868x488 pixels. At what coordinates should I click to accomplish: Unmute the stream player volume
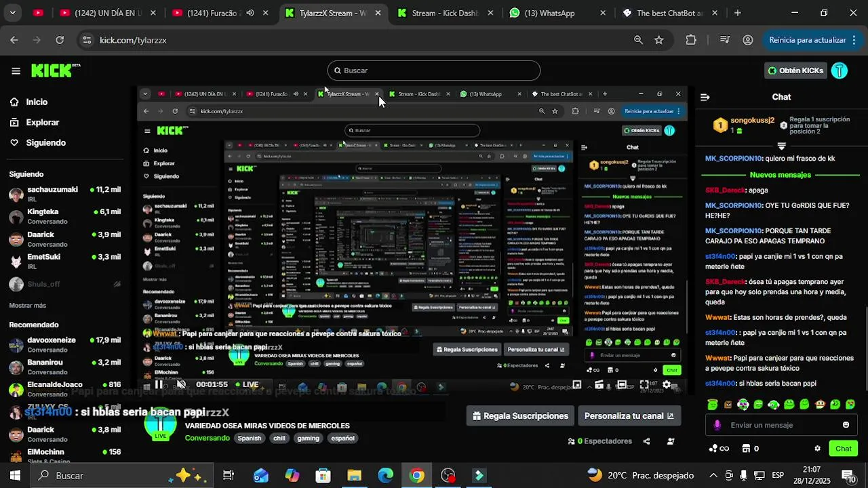(181, 384)
